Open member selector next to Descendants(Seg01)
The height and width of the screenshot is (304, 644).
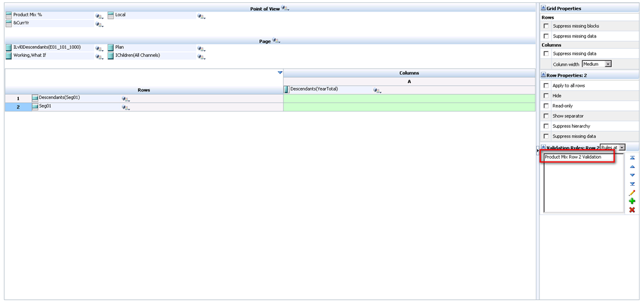point(126,99)
